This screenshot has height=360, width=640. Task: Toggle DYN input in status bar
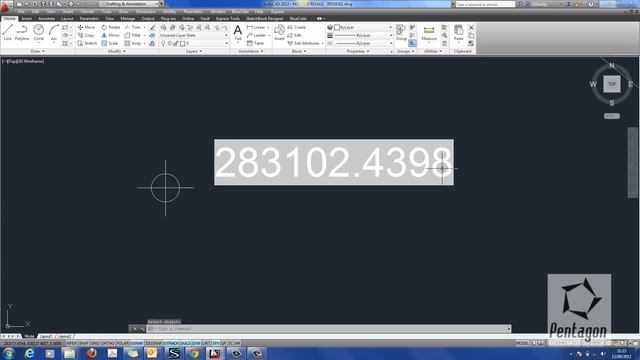(x=196, y=343)
